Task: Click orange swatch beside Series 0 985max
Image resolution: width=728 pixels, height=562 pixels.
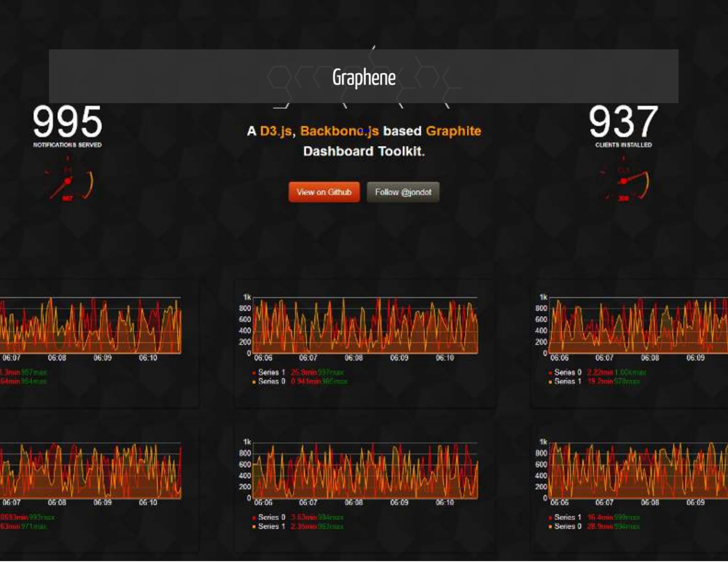Action: [x=254, y=382]
